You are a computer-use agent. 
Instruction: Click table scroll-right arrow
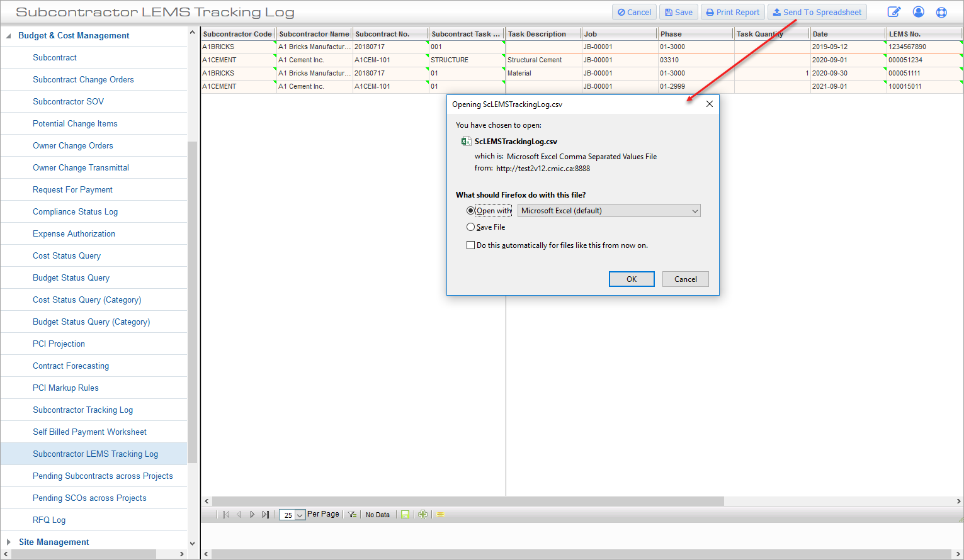[x=958, y=501]
